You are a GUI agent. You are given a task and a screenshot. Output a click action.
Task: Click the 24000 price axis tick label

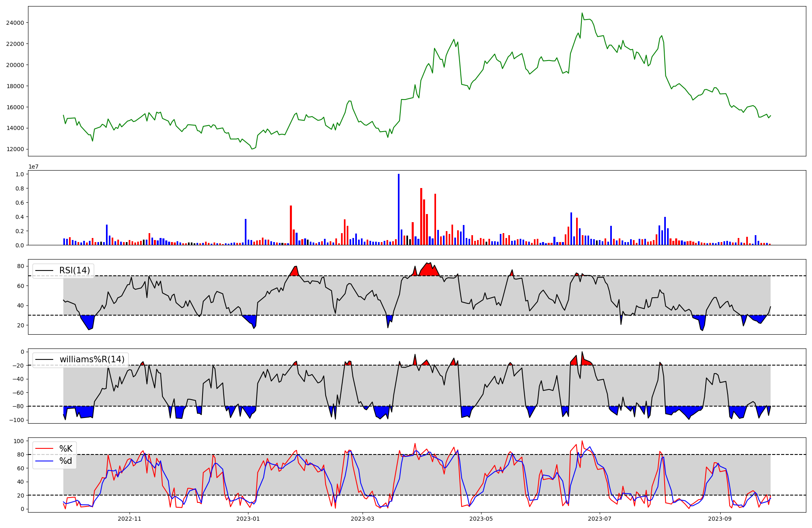tap(15, 23)
